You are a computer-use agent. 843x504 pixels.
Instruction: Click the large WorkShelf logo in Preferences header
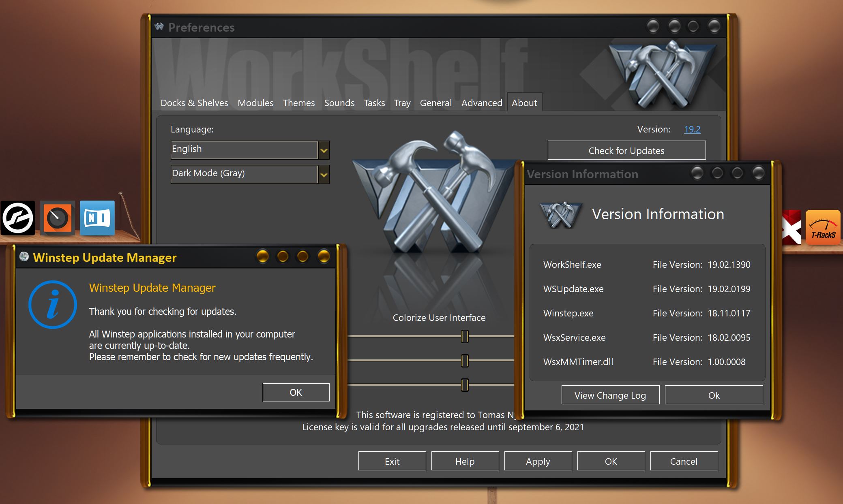663,73
